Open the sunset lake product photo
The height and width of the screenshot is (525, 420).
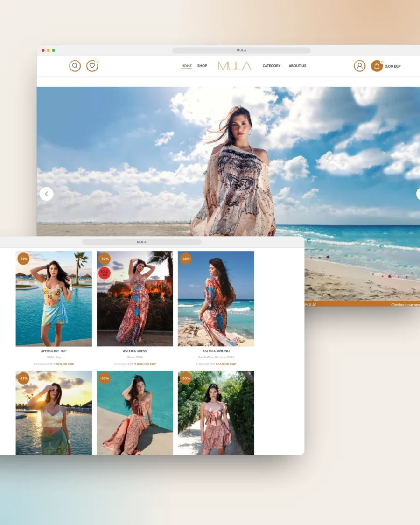pos(54,413)
